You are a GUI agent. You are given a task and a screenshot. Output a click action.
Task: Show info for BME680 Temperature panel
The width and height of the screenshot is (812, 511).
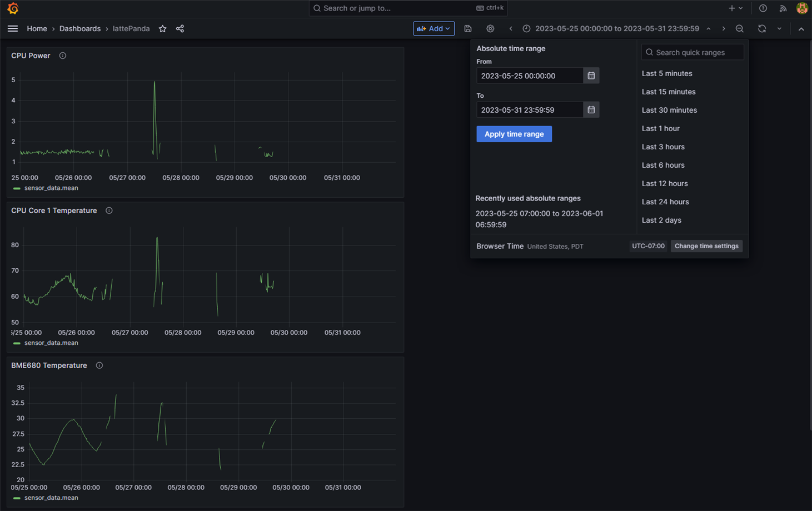[x=99, y=365]
